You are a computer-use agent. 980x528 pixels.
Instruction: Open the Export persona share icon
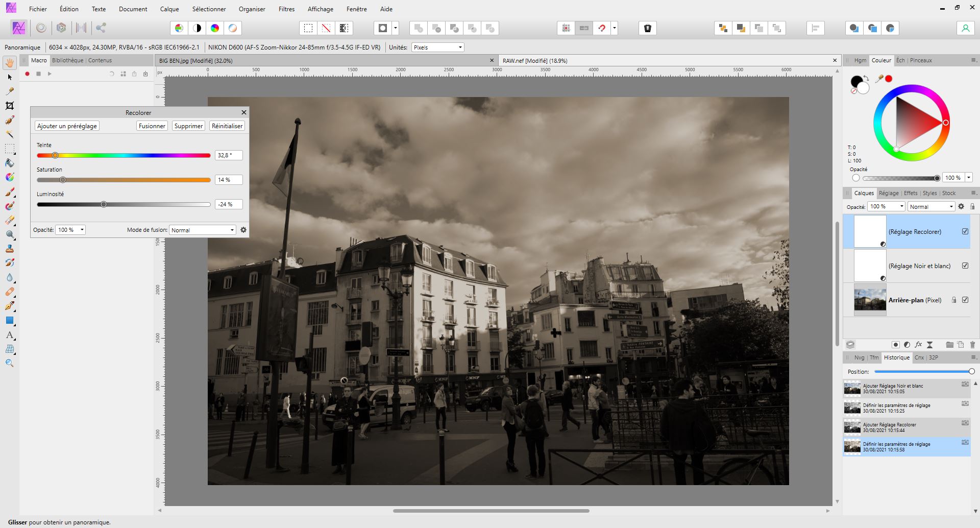pyautogui.click(x=101, y=28)
